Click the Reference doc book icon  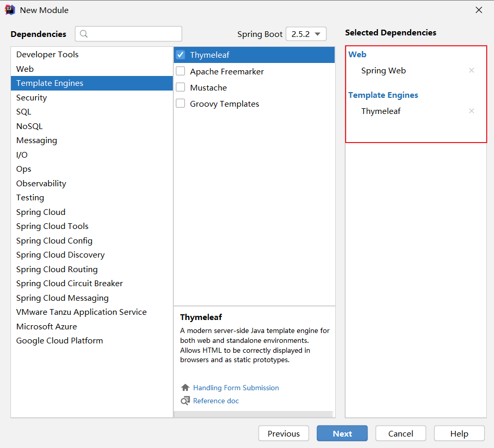(185, 401)
